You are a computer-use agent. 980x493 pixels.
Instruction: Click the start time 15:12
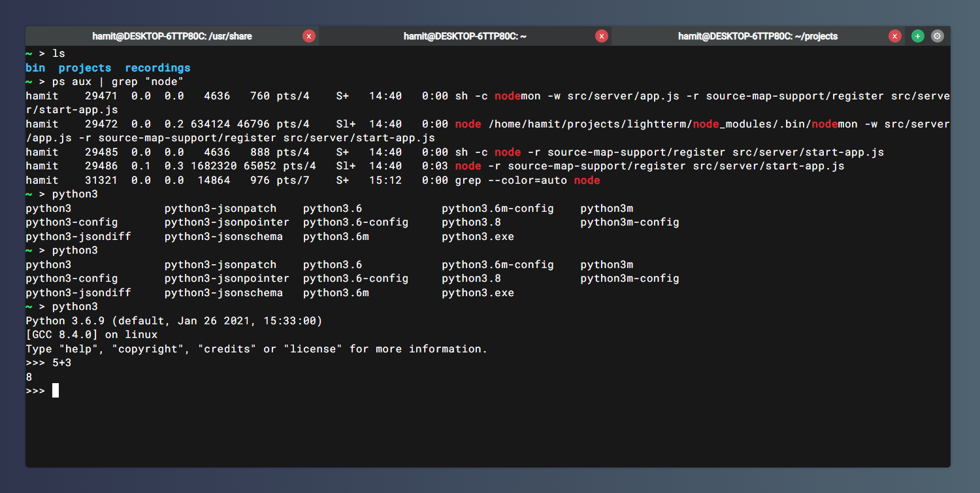coord(385,180)
